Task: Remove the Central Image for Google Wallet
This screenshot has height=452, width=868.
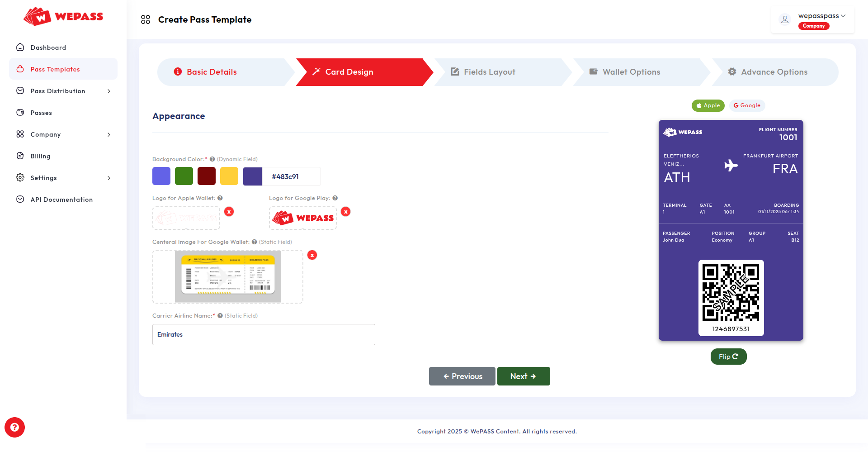Action: pyautogui.click(x=312, y=255)
